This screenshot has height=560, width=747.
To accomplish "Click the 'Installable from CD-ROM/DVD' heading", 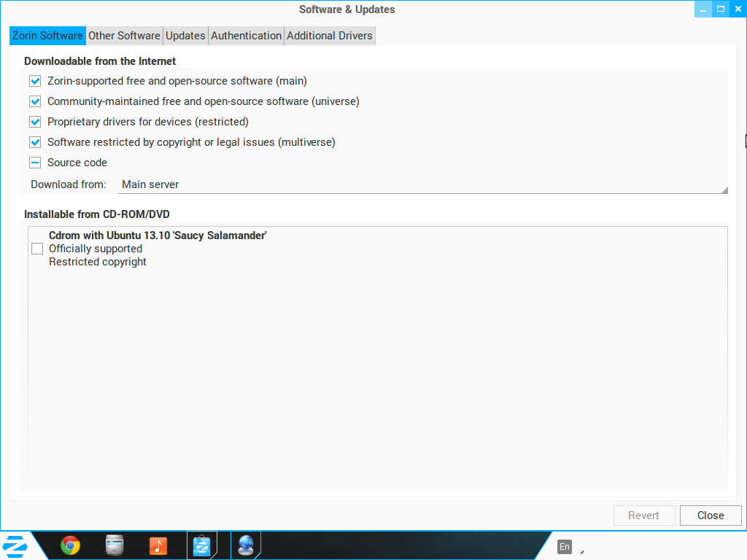I will coord(97,214).
